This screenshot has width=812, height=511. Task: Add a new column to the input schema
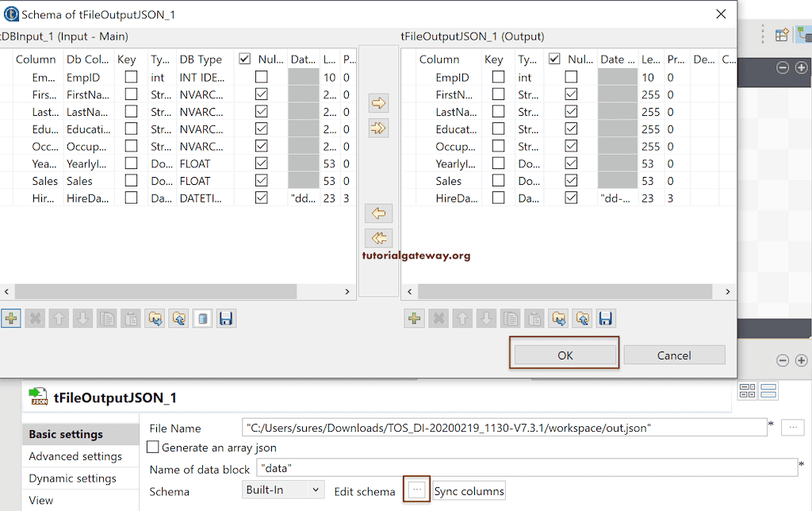click(x=11, y=318)
